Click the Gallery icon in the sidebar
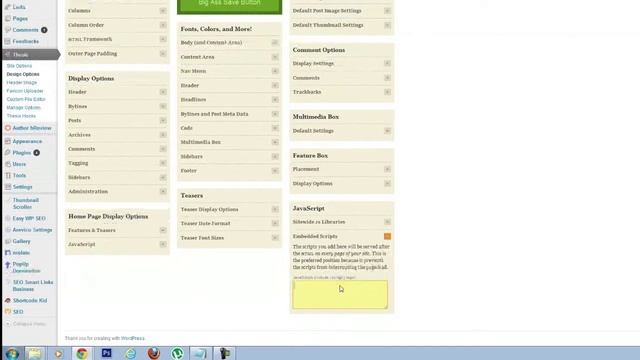The width and height of the screenshot is (640, 360). pyautogui.click(x=8, y=242)
